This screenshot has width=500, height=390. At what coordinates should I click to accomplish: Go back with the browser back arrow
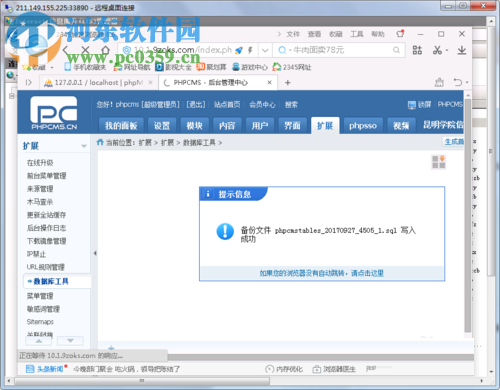(66, 50)
